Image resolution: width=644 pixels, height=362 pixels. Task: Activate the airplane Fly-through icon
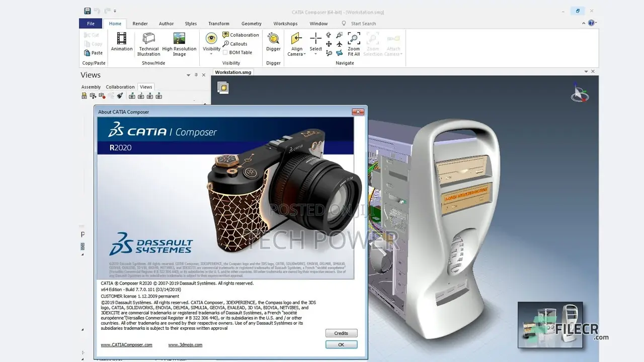click(339, 44)
